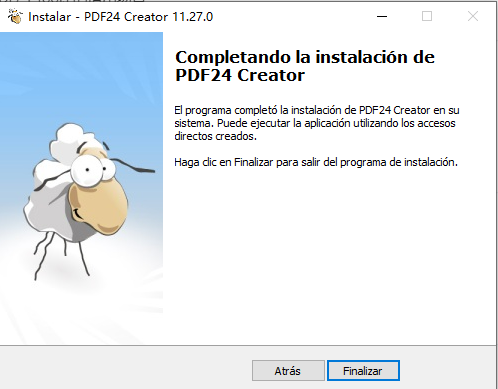Click paragraph 'El programa completó la instalación'
The height and width of the screenshot is (389, 498).
(317, 123)
